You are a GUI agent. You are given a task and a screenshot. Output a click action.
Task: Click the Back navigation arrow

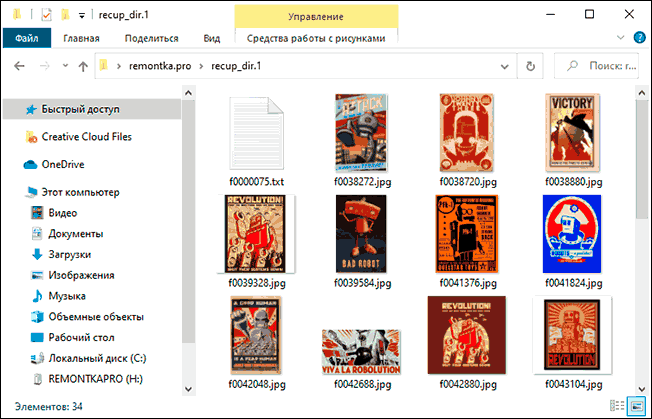click(x=17, y=67)
